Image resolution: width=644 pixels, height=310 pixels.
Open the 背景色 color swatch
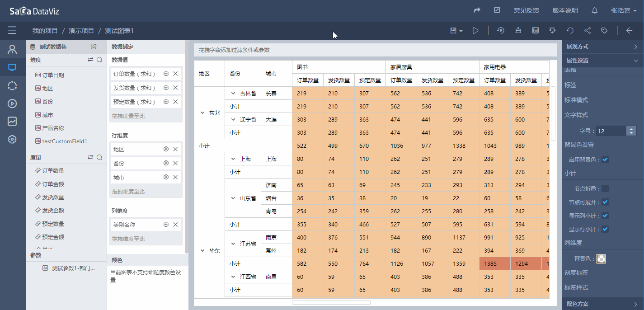click(601, 258)
